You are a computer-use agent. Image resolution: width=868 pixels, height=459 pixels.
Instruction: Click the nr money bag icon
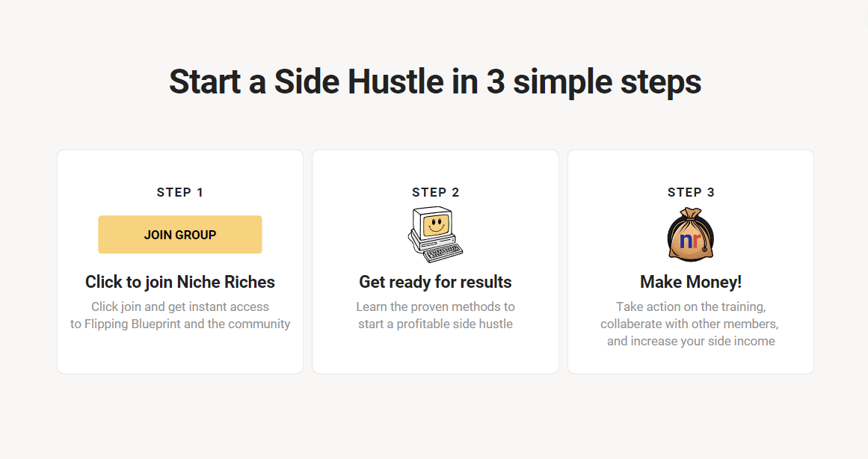(691, 235)
